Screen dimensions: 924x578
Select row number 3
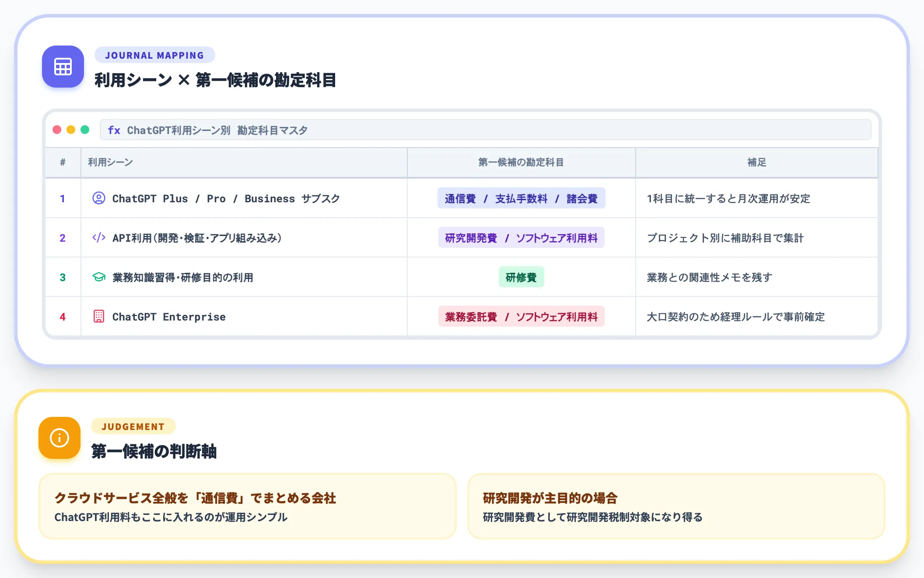[63, 278]
